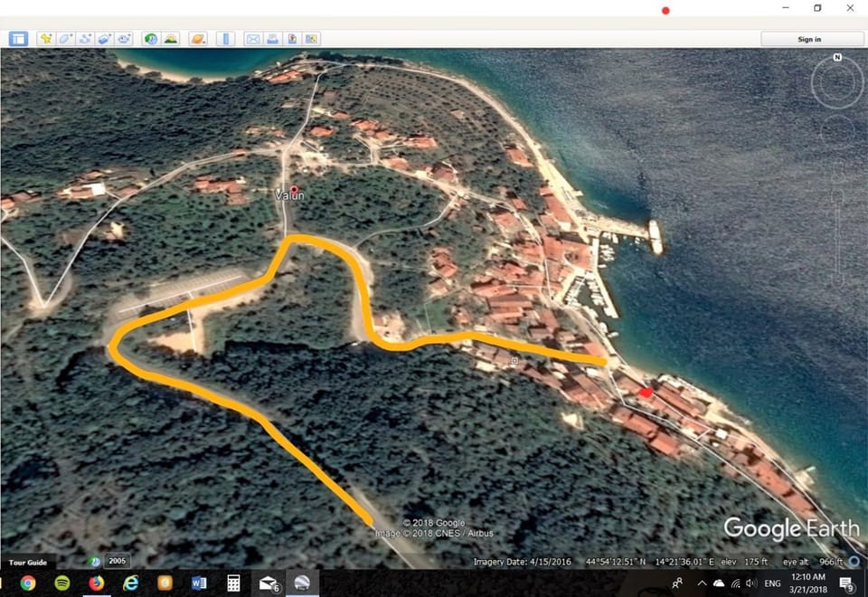Expand the planet switcher dropdown
868x597 pixels.
(x=198, y=39)
